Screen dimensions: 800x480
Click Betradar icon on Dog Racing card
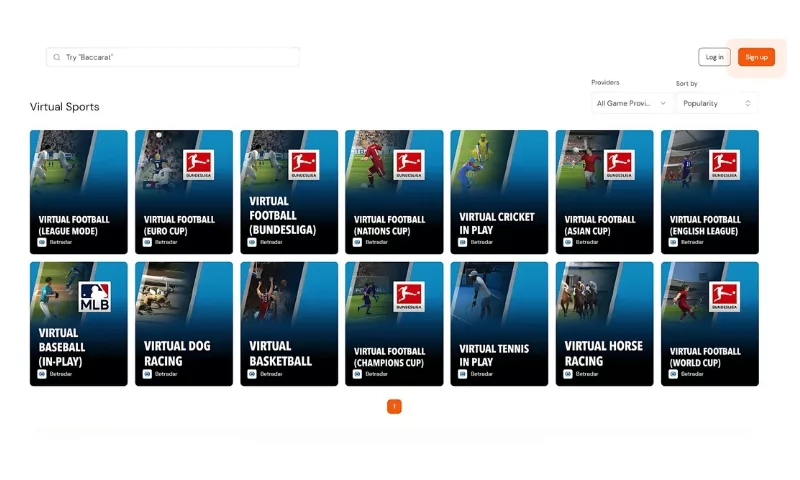pyautogui.click(x=147, y=374)
